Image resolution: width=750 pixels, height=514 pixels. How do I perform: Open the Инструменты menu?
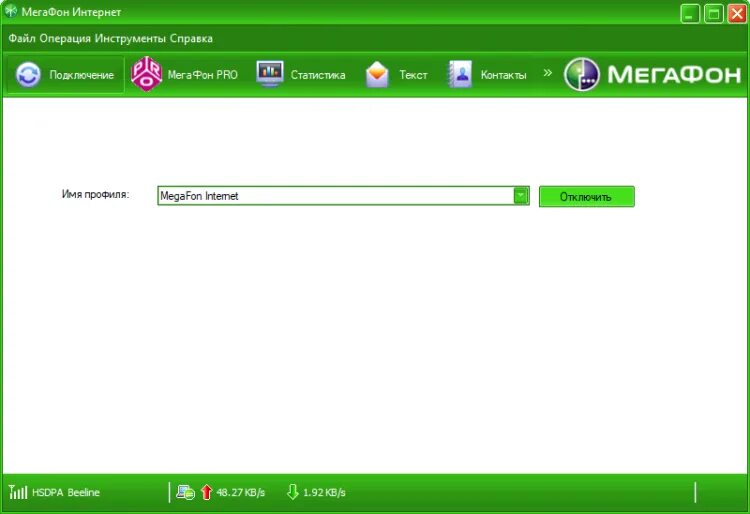[x=130, y=38]
